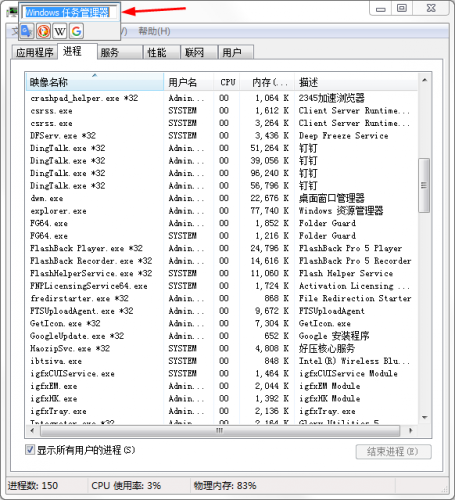Open the 帮助(H) menu

[154, 31]
